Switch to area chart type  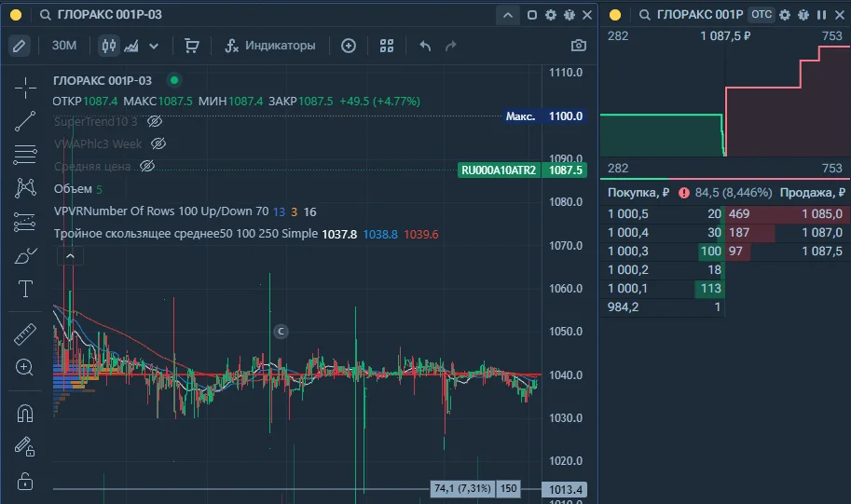click(131, 46)
